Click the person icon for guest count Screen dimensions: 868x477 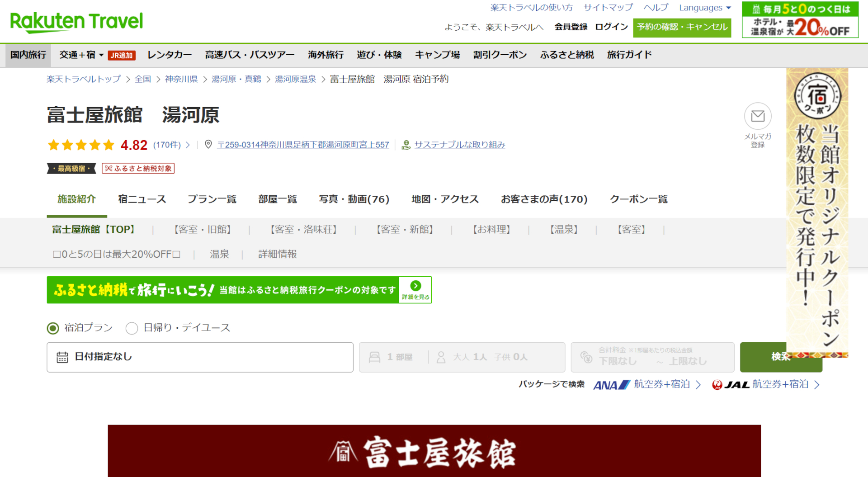pyautogui.click(x=441, y=357)
